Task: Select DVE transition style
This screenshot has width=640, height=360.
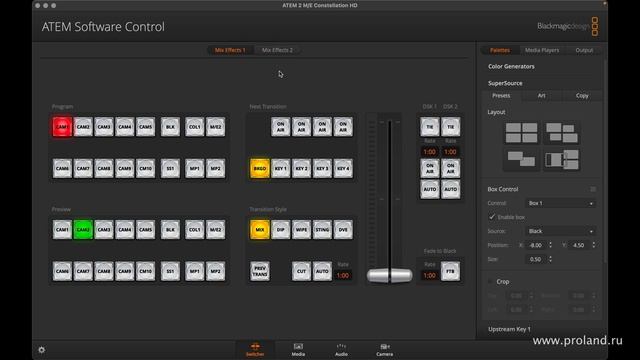Action: (x=343, y=230)
